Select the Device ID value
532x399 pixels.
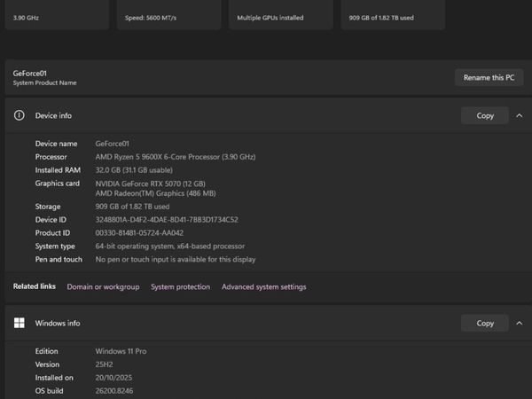(167, 220)
